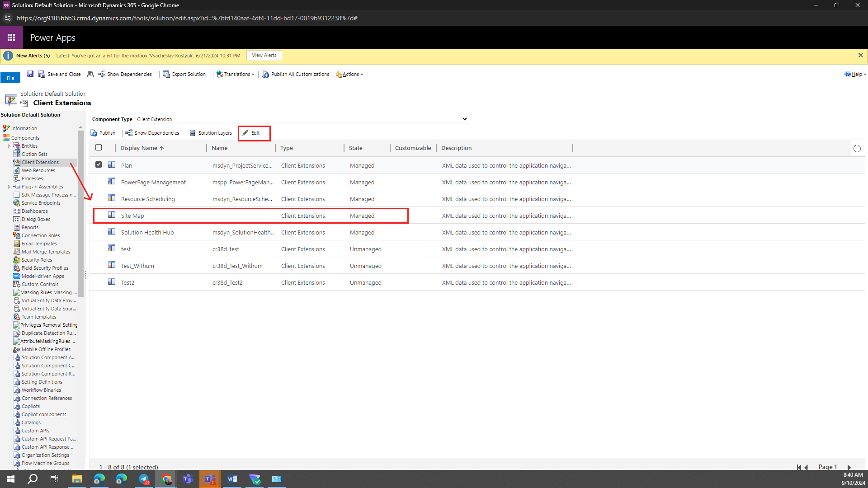The height and width of the screenshot is (488, 868).
Task: Select the Test_Withum row
Action: coord(477,266)
